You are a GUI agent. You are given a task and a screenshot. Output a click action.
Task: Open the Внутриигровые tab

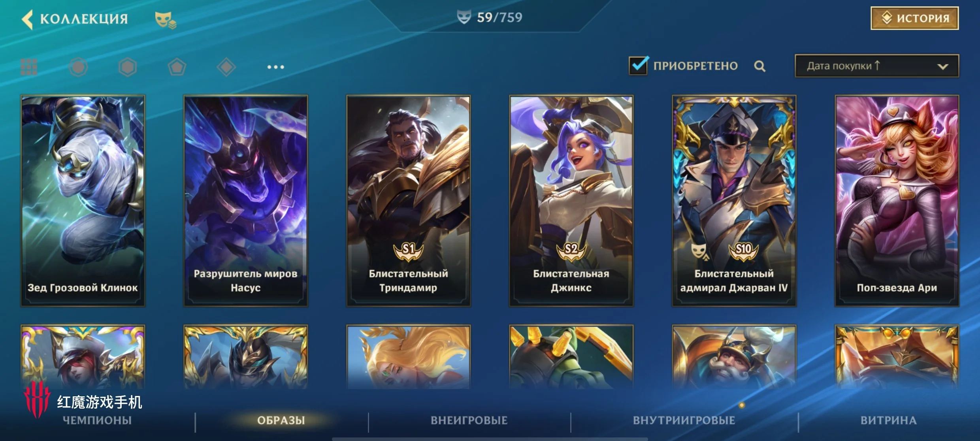coord(684,420)
